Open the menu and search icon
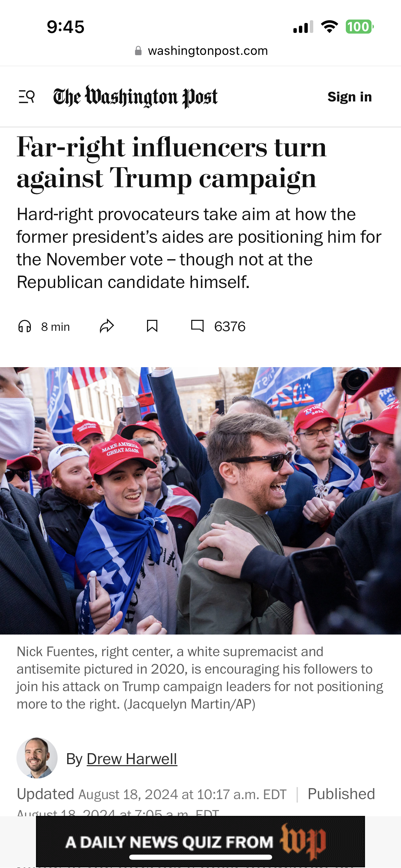This screenshot has width=401, height=868. (x=27, y=97)
